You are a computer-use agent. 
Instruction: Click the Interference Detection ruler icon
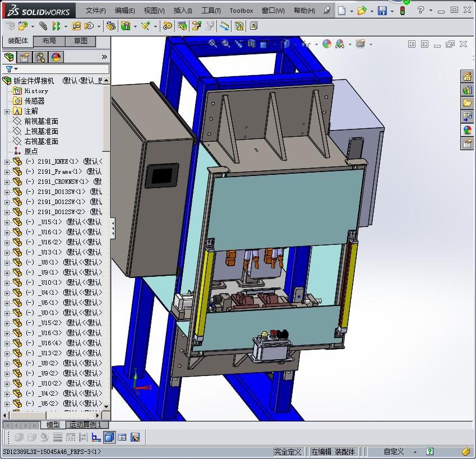point(224,26)
